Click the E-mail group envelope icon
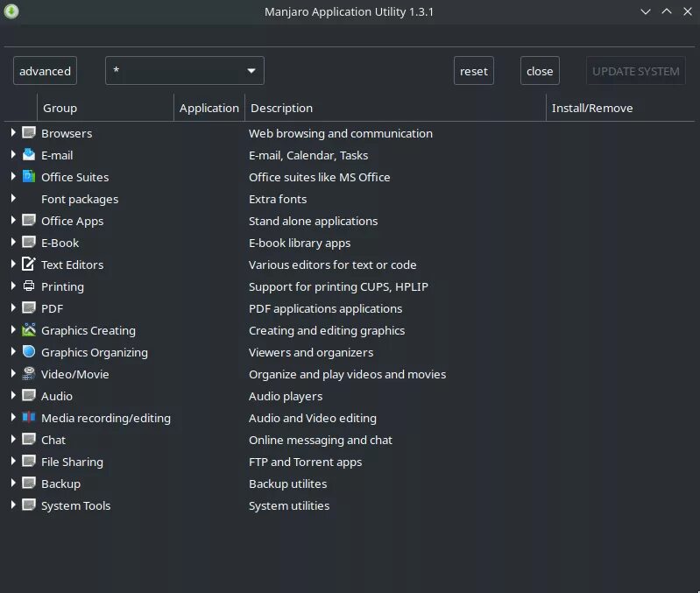Viewport: 700px width, 593px height. pos(29,155)
